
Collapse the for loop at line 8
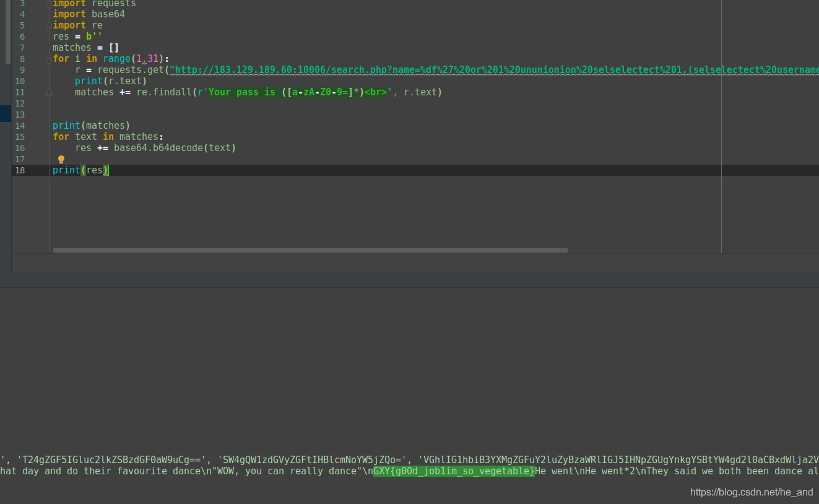[x=49, y=59]
